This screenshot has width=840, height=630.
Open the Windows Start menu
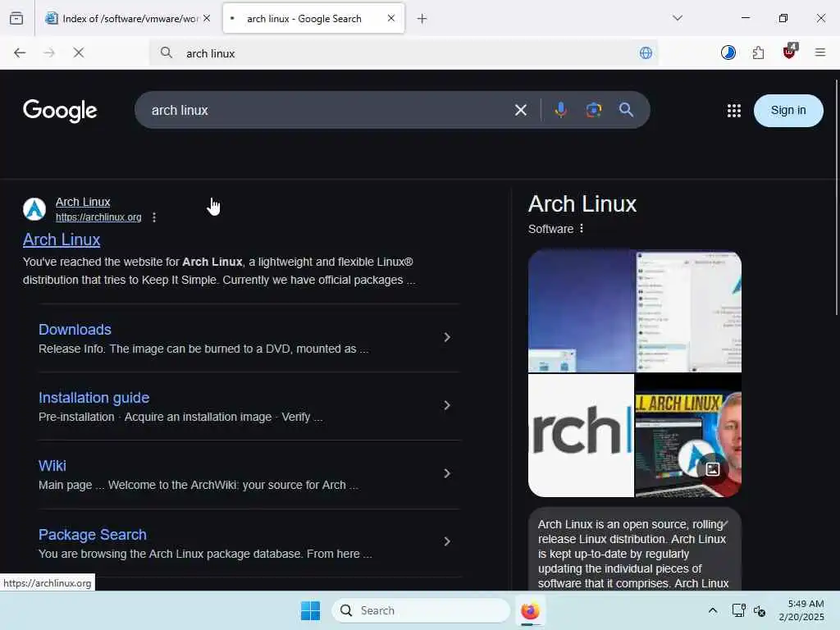pos(310,610)
